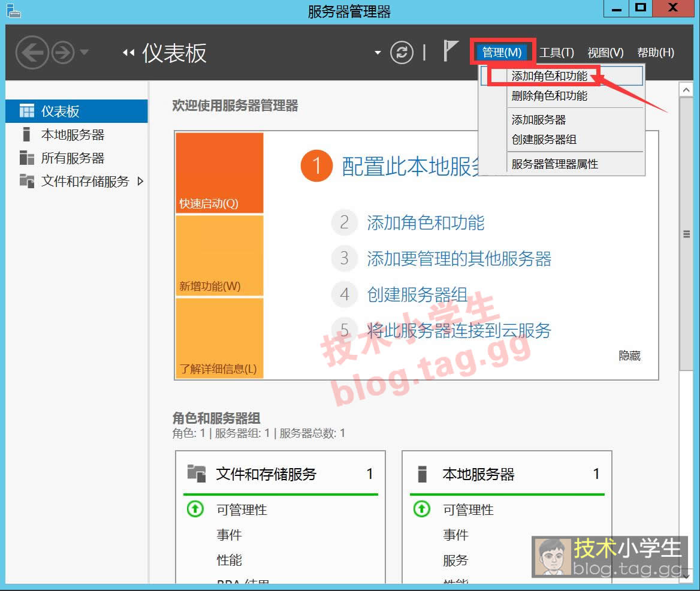Choose 删除角色和功能 from the menu
Image resolution: width=700 pixels, height=591 pixels.
[x=549, y=96]
